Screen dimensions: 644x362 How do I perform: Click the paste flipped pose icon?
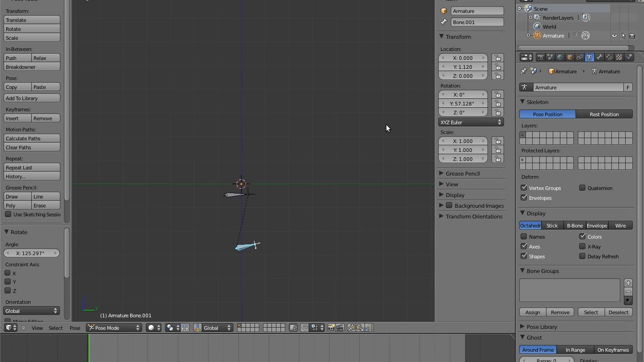[369, 328]
